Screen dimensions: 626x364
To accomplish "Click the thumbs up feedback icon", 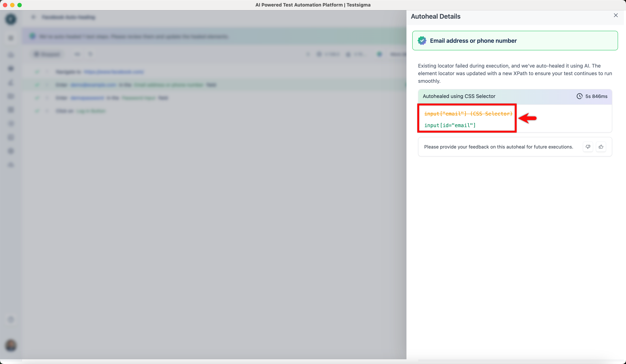I will pos(601,147).
